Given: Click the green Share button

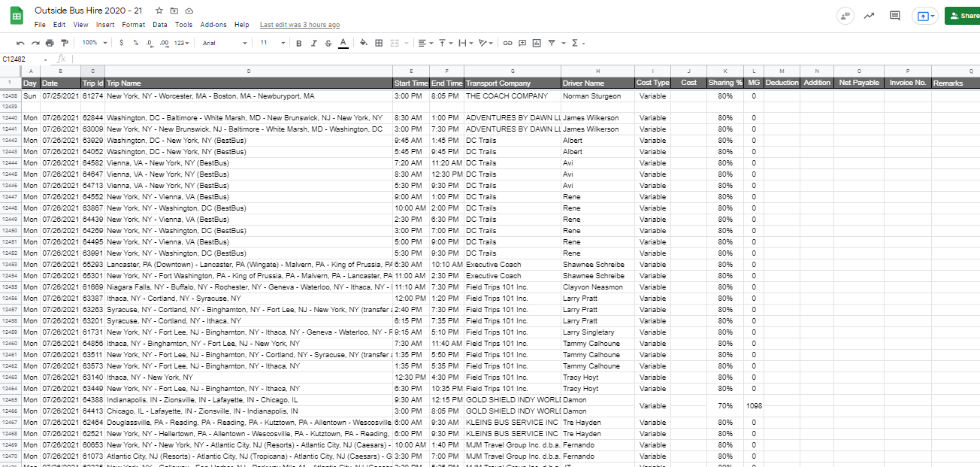Looking at the screenshot, I should pyautogui.click(x=963, y=16).
